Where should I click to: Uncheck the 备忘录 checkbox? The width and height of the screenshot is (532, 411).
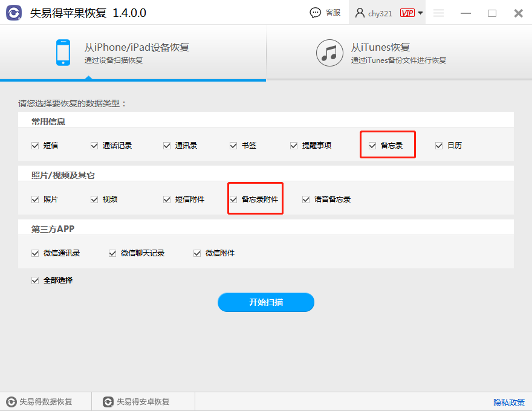coord(372,146)
